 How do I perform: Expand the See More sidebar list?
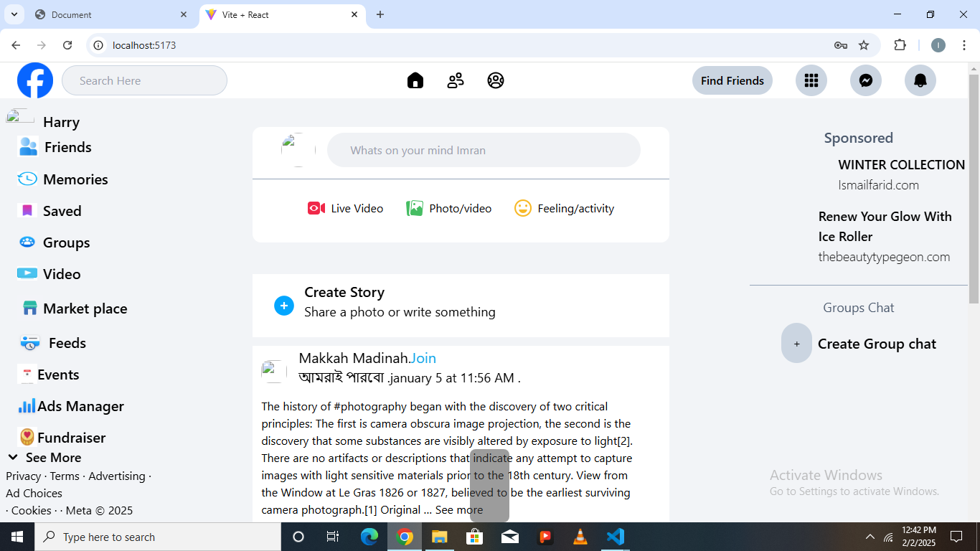[x=44, y=457]
